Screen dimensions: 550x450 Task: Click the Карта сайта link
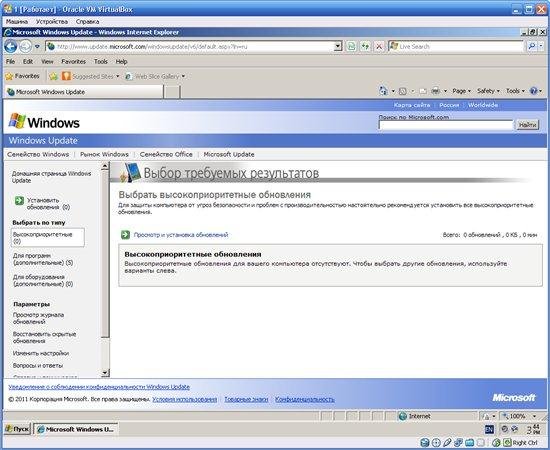(x=411, y=105)
